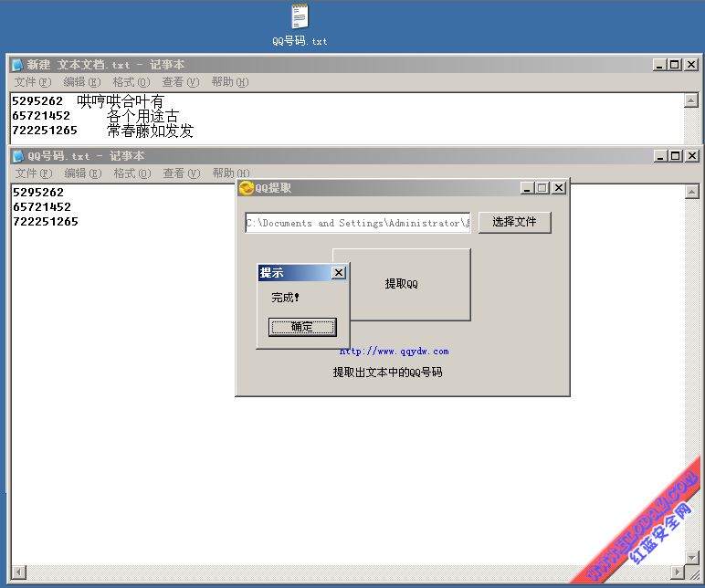Open 格式 menu in QQ号码.txt Notepad

(x=132, y=173)
